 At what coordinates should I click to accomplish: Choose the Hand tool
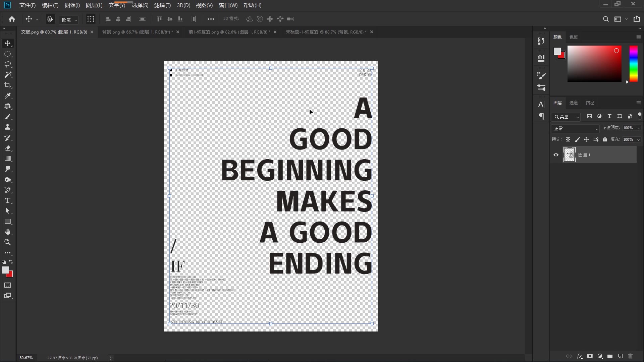click(7, 232)
